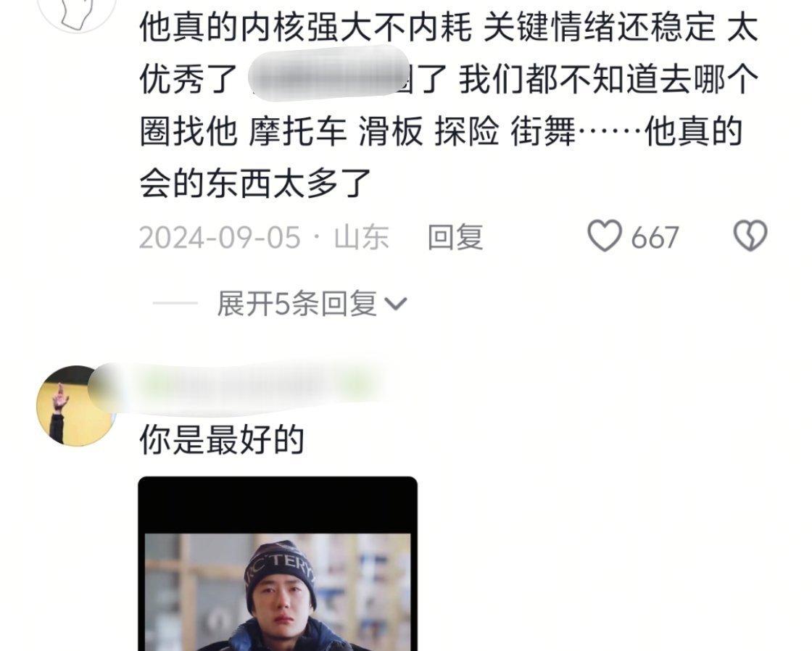Tap the broken heart dislike icon
812x651 pixels.
tap(750, 236)
